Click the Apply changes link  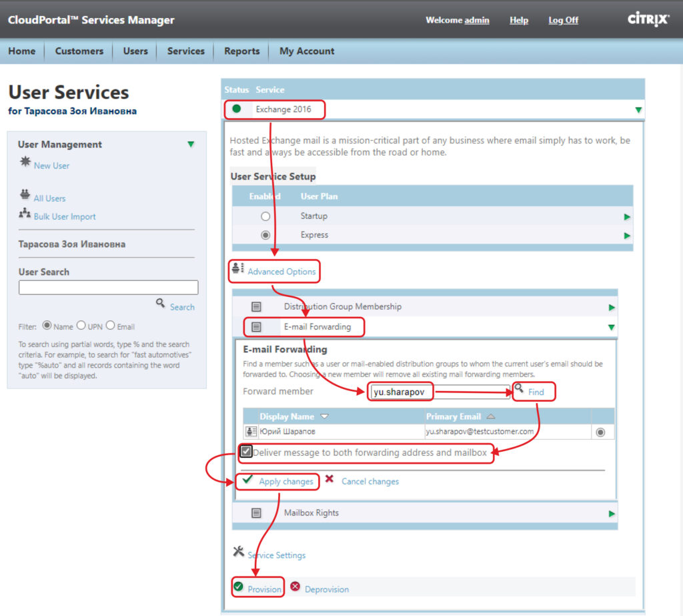pyautogui.click(x=285, y=481)
